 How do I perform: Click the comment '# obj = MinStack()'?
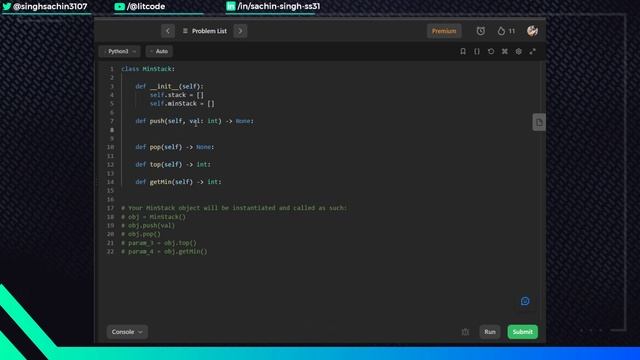pos(153,217)
